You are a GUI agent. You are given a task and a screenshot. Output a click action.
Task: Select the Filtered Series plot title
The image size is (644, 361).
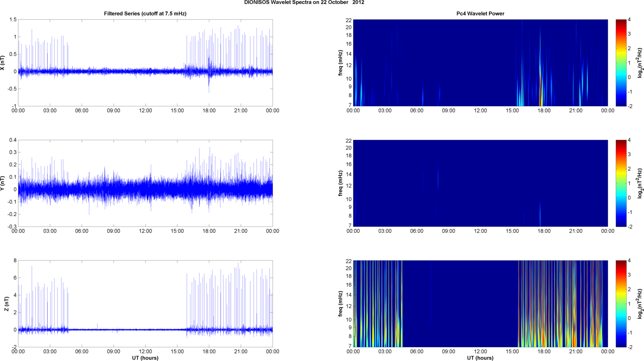point(145,14)
